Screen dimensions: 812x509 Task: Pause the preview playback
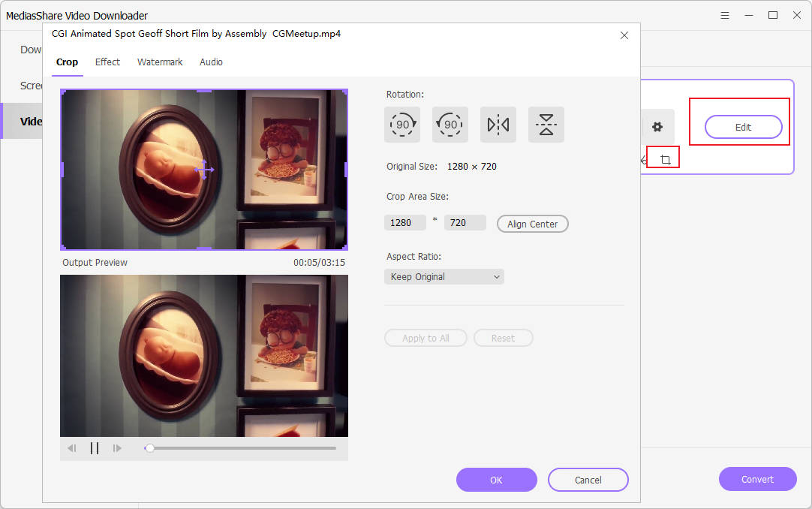(95, 448)
